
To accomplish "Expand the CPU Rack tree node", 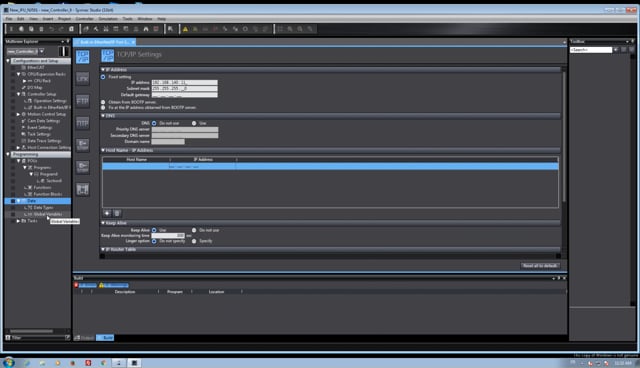I will pos(24,81).
